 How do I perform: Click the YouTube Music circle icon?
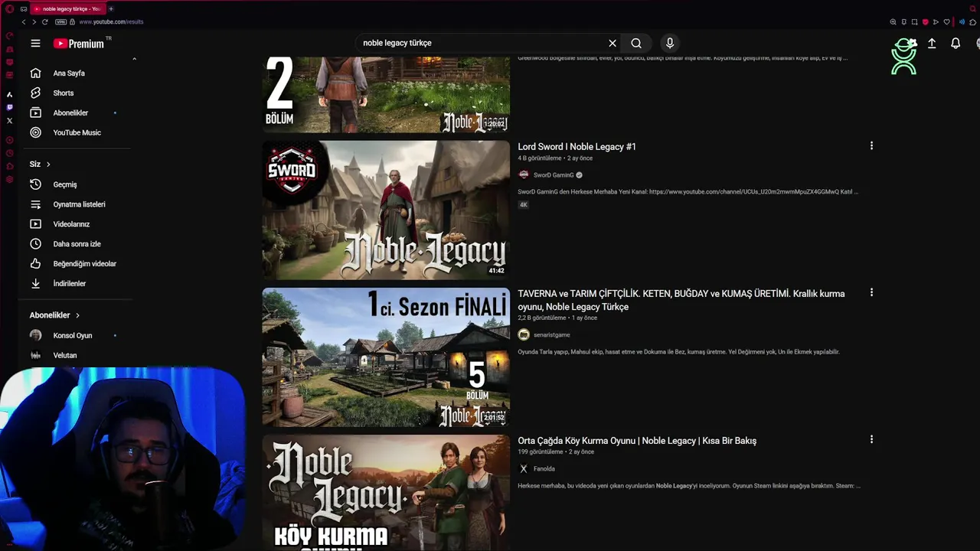point(35,133)
